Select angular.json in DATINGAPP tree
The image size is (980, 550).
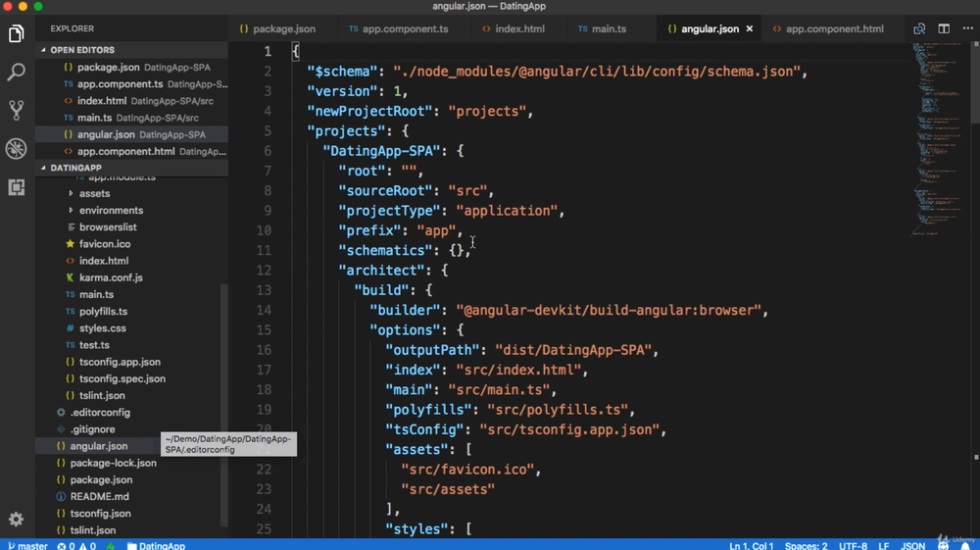98,446
